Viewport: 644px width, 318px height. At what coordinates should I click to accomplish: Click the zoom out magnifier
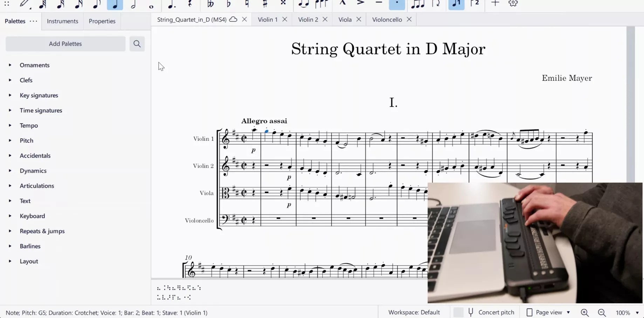(x=602, y=312)
